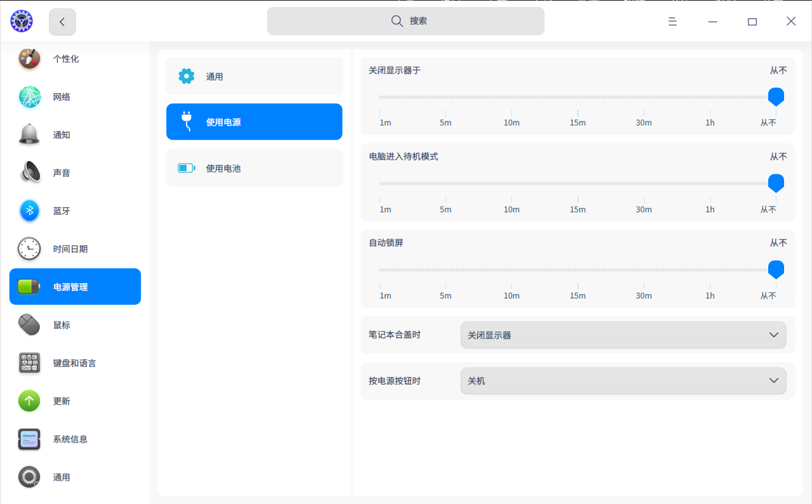Select Power Management (电源管理) module
The width and height of the screenshot is (812, 504).
75,287
